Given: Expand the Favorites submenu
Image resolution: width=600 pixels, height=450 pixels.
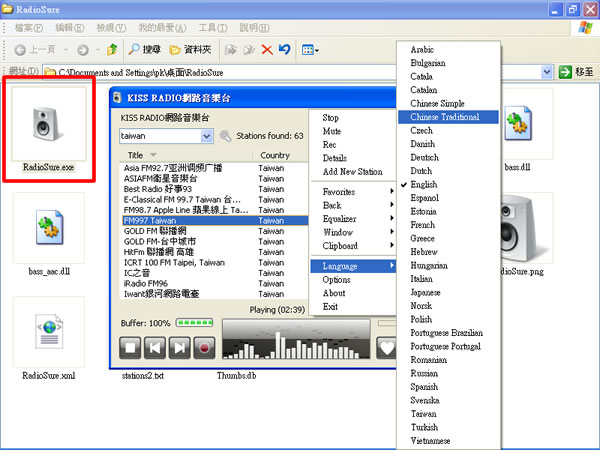Looking at the screenshot, I should (x=353, y=192).
